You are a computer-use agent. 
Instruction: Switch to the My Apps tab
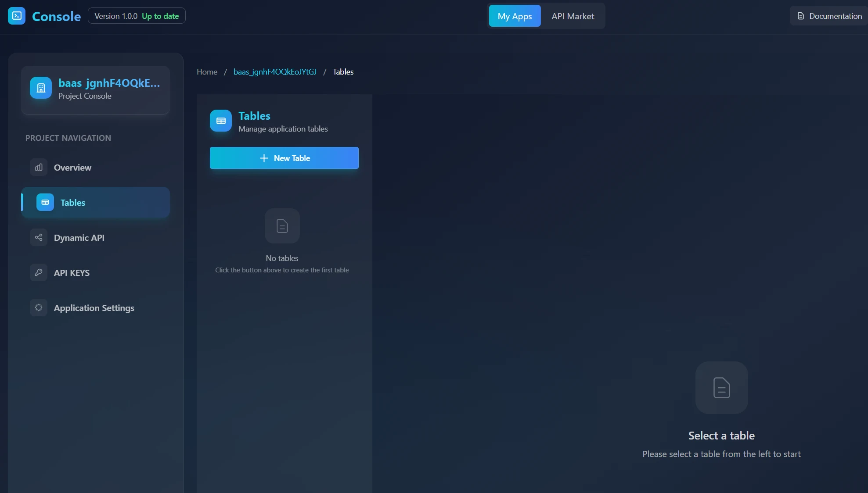tap(515, 16)
